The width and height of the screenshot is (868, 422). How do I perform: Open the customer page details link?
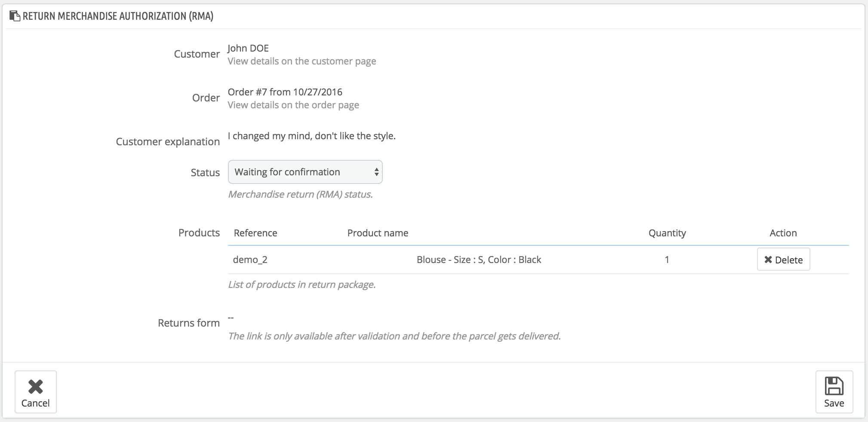(302, 61)
